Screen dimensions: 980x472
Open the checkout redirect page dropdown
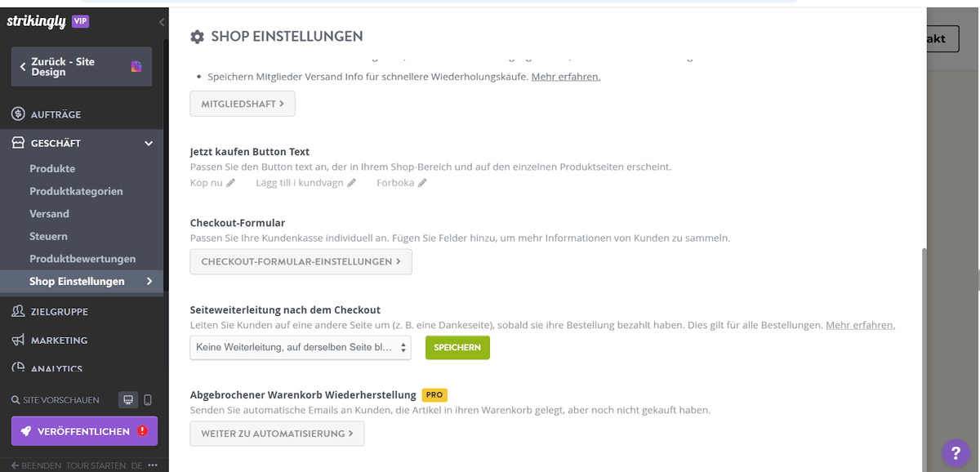click(301, 347)
